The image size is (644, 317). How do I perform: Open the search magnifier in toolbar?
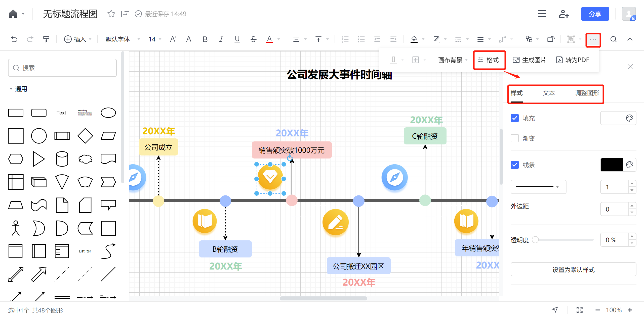pos(613,39)
